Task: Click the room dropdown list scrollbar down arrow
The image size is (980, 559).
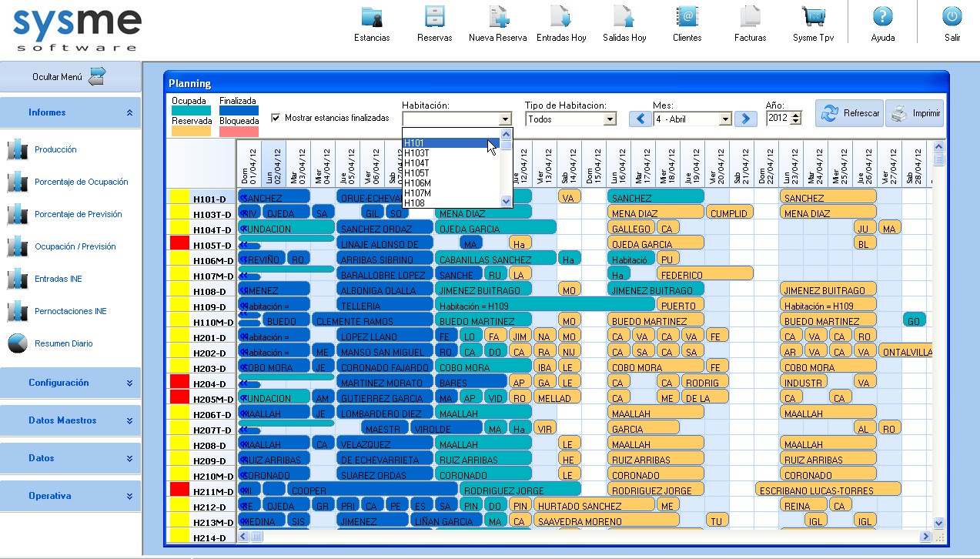Action: [506, 202]
